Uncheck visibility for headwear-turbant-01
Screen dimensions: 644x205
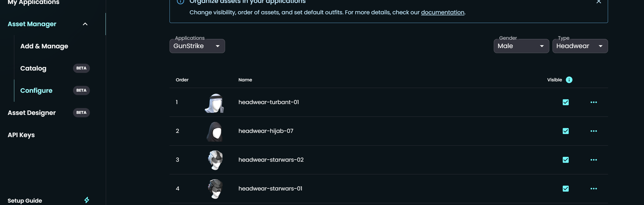point(565,102)
